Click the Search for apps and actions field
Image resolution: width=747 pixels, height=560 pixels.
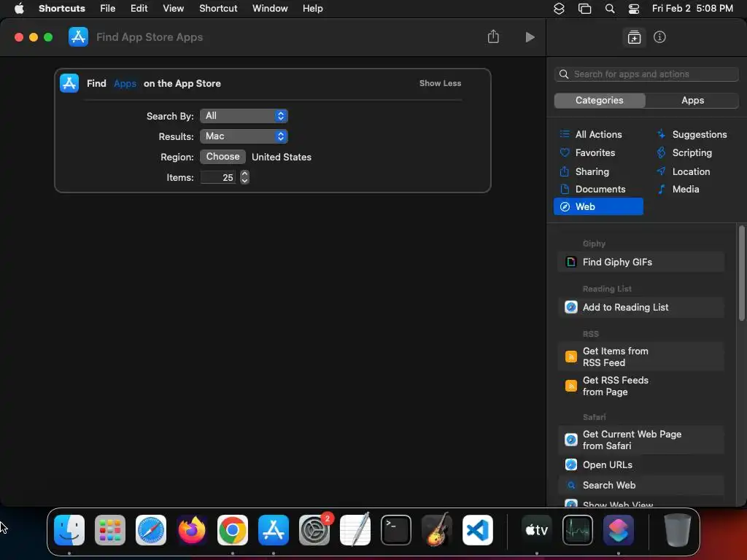point(646,74)
